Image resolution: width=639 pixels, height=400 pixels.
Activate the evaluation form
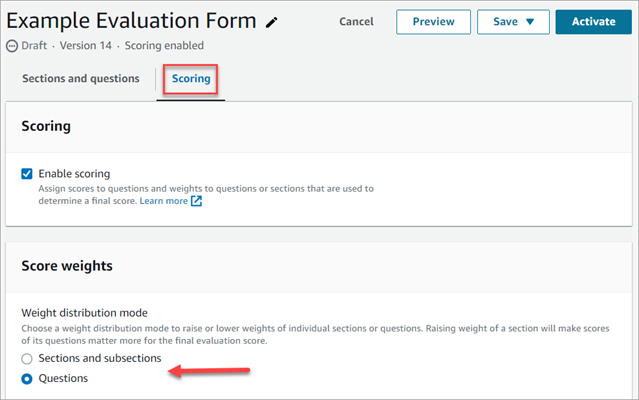(x=593, y=22)
